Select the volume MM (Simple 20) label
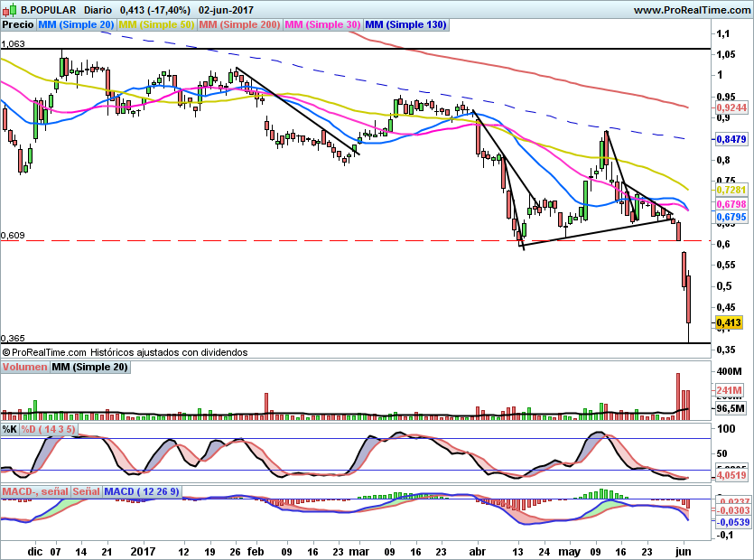Image resolution: width=754 pixels, height=560 pixels. 89,367
